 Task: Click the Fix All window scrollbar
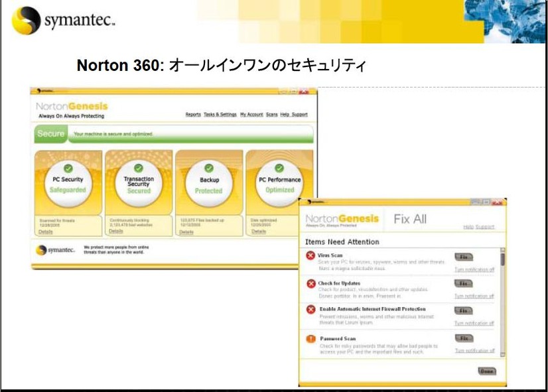tap(503, 302)
